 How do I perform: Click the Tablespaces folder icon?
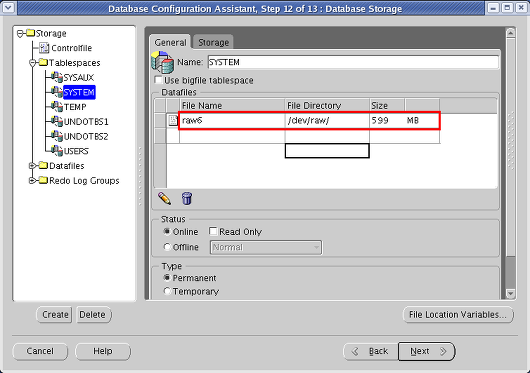click(43, 62)
